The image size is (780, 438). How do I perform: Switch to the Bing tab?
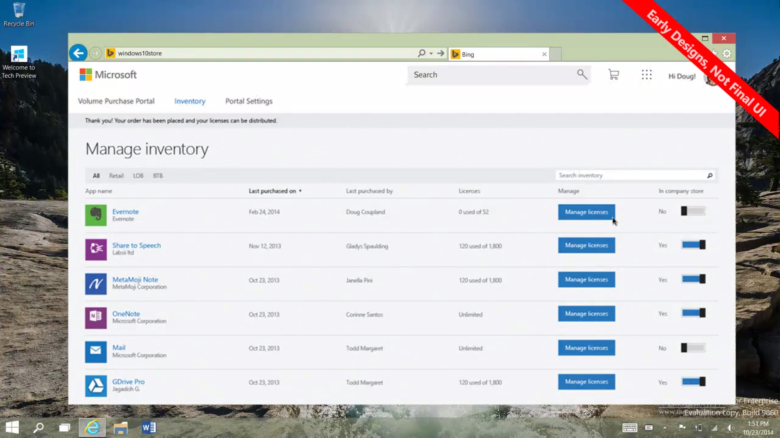[499, 54]
